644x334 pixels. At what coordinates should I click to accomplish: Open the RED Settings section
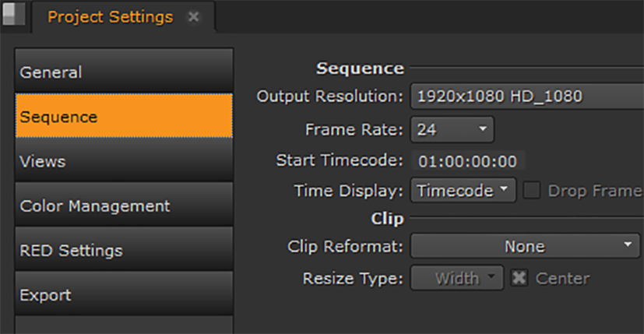(123, 251)
